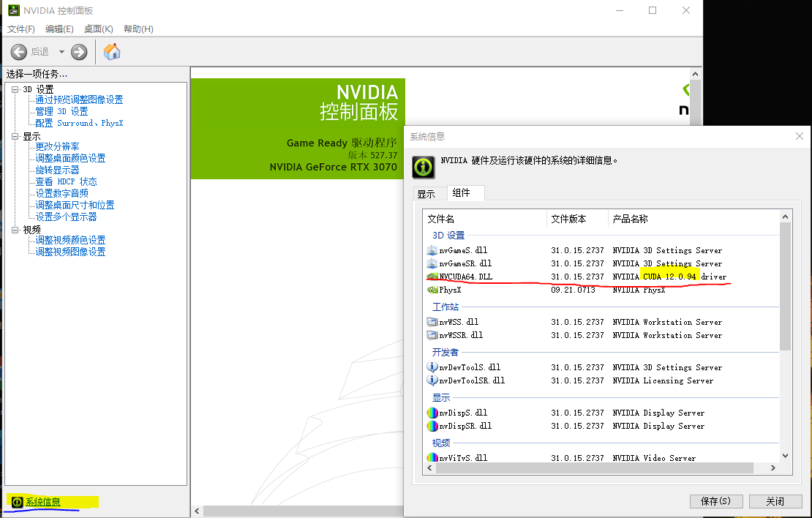
Task: Open the Home icon in the toolbar
Action: coord(111,52)
